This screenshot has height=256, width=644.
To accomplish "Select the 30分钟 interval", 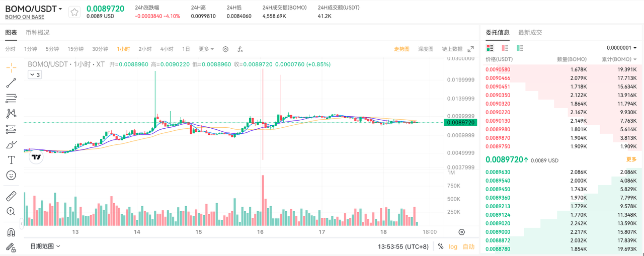I will point(100,49).
